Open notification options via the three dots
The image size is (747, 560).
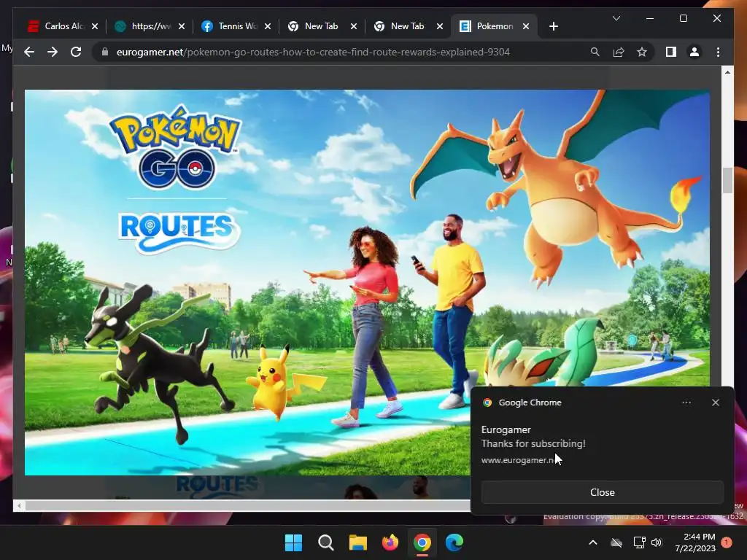[x=686, y=402]
